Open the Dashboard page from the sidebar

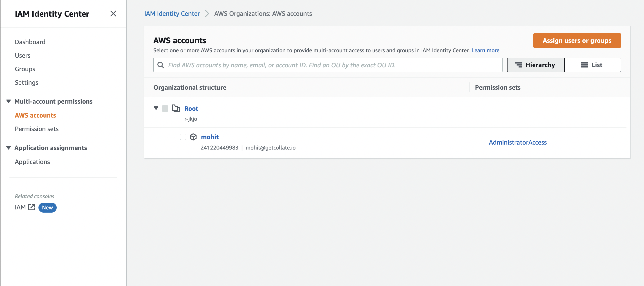[30, 42]
